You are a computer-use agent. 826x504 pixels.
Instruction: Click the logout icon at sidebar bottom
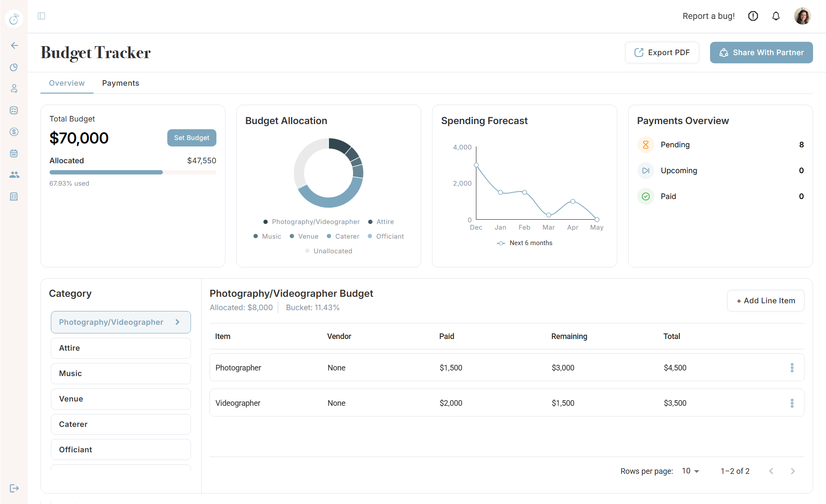pos(14,488)
